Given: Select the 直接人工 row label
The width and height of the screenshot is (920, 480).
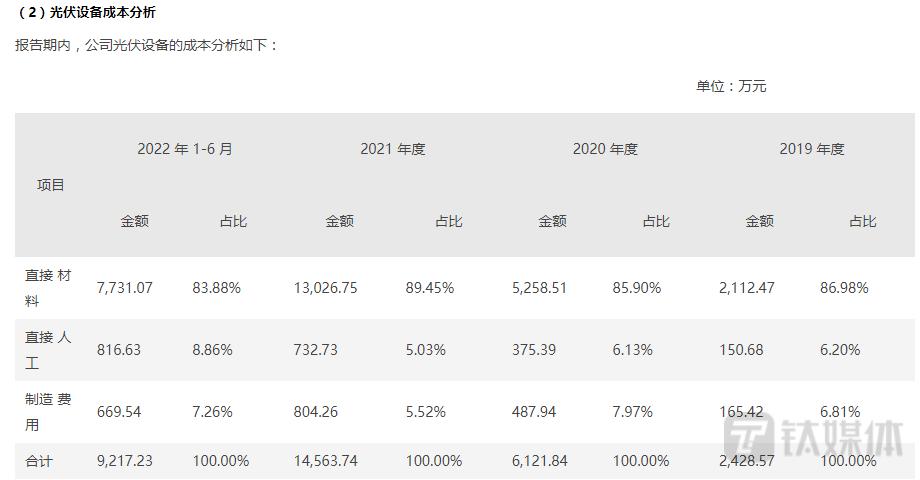Looking at the screenshot, I should (x=48, y=350).
